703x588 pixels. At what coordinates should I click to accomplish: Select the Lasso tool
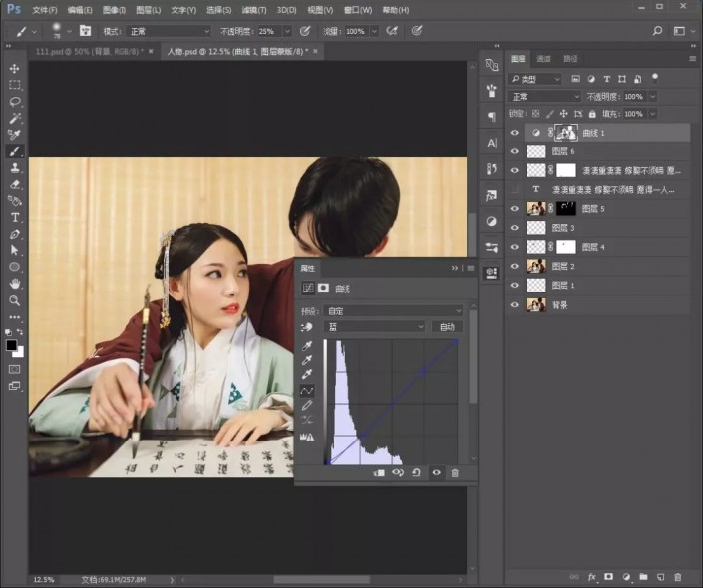click(14, 102)
